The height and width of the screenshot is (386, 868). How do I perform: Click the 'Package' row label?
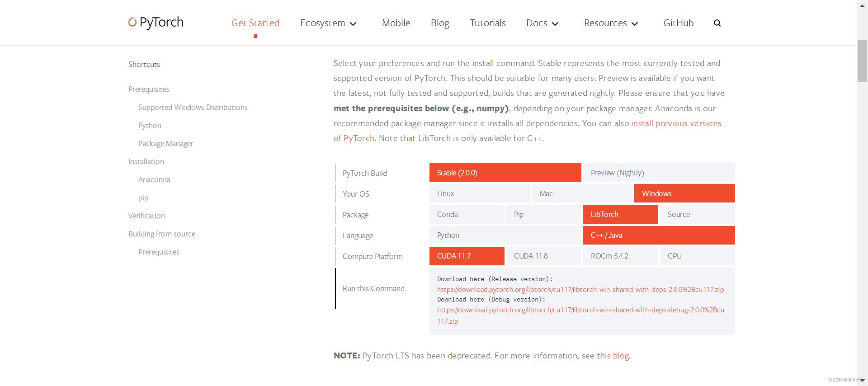tap(355, 215)
